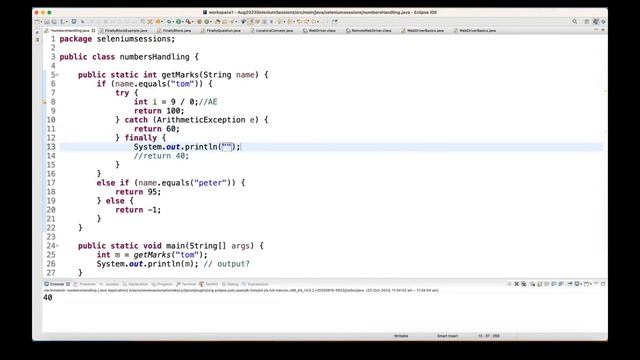This screenshot has height=360, width=640.
Task: Click the Smart Insert status bar entry
Action: [x=447, y=336]
